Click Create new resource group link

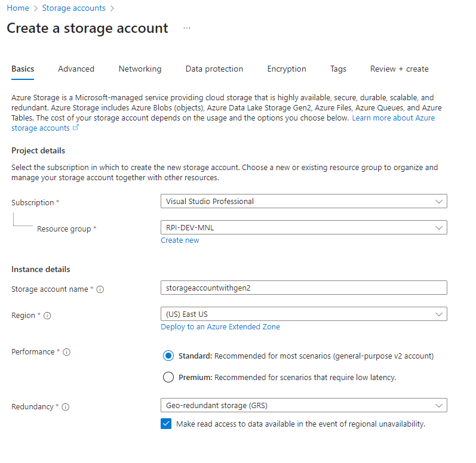[x=180, y=240]
